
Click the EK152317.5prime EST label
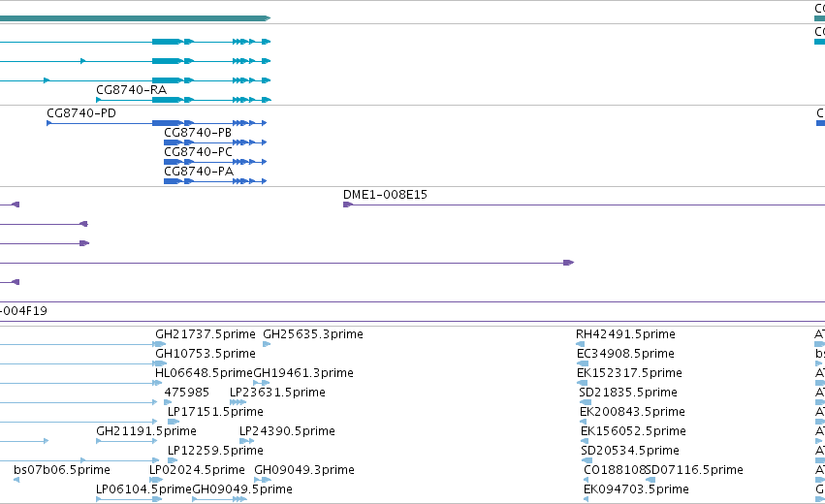(x=630, y=373)
